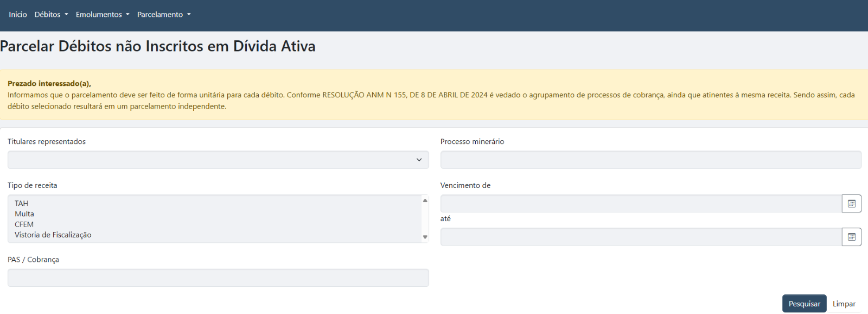Image resolution: width=868 pixels, height=314 pixels.
Task: Open the Emolumentos menu
Action: point(103,15)
